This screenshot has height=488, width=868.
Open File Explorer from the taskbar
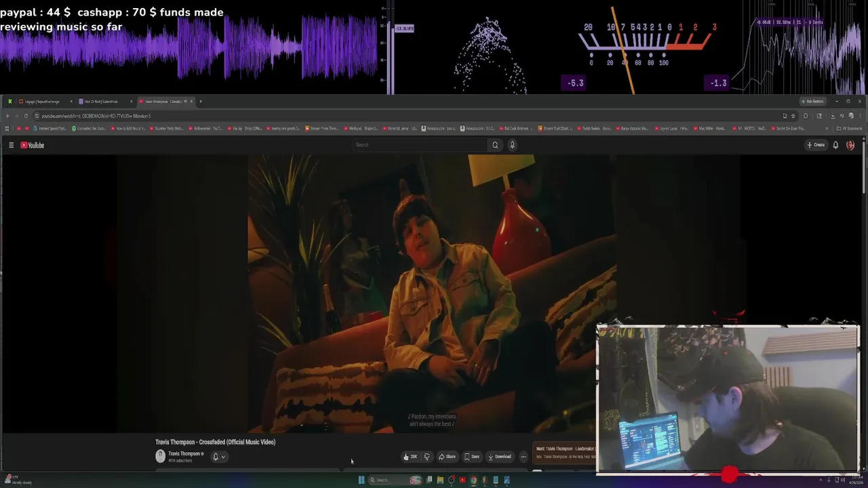point(440,480)
